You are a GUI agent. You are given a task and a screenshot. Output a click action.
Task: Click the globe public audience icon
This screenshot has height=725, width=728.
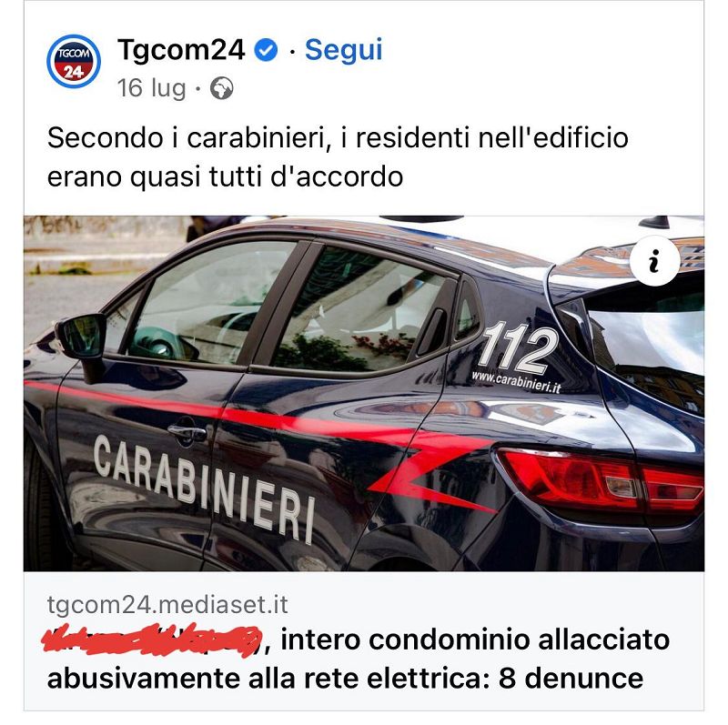(x=222, y=88)
